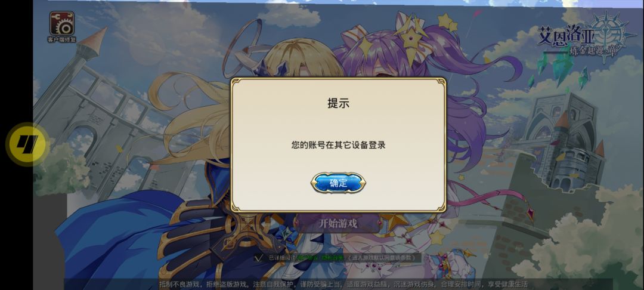The image size is (644, 290).
Task: Toggle the agreement checkmark box
Action: [259, 258]
